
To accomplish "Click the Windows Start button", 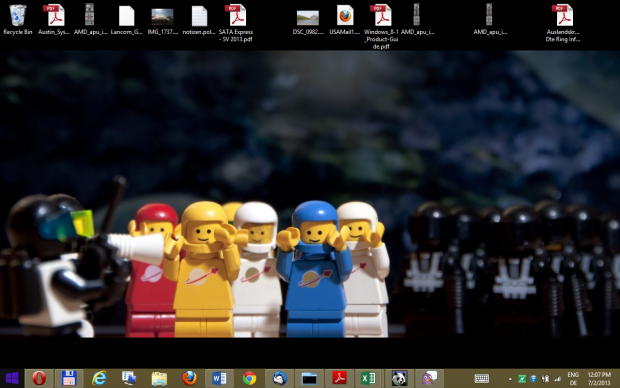I will (12, 379).
